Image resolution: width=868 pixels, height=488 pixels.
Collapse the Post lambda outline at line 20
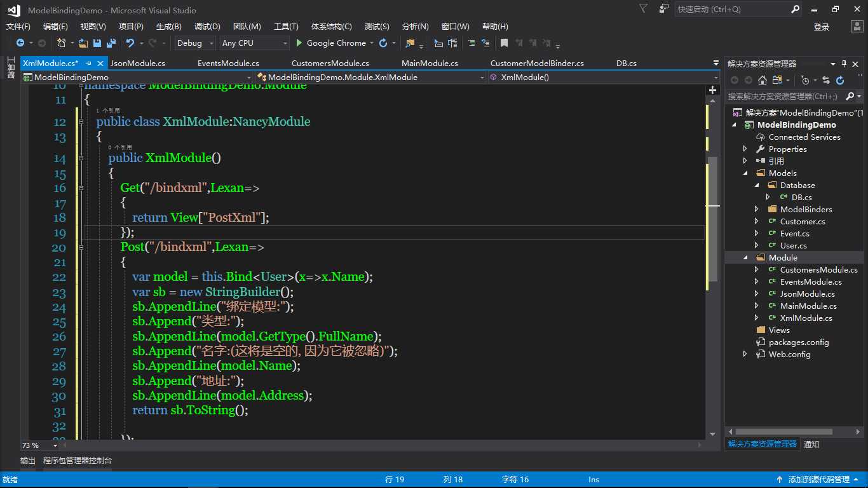[x=80, y=247]
